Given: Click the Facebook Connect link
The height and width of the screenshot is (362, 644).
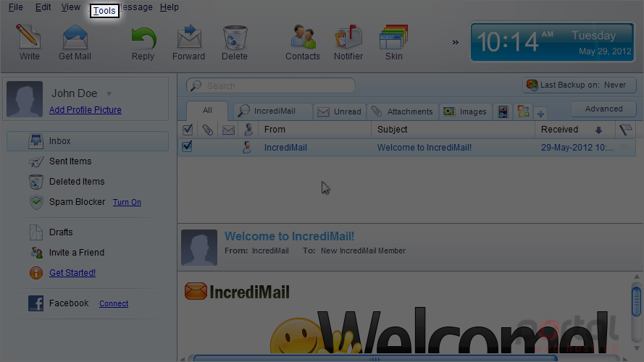Looking at the screenshot, I should coord(114,304).
